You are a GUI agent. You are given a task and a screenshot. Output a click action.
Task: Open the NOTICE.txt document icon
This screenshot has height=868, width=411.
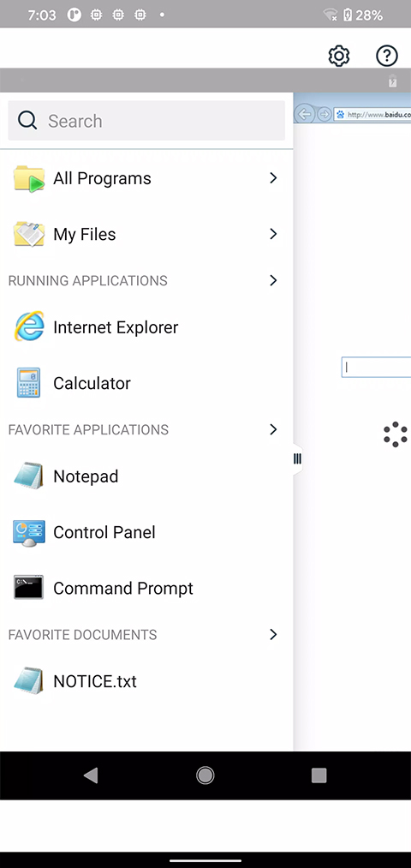(29, 681)
